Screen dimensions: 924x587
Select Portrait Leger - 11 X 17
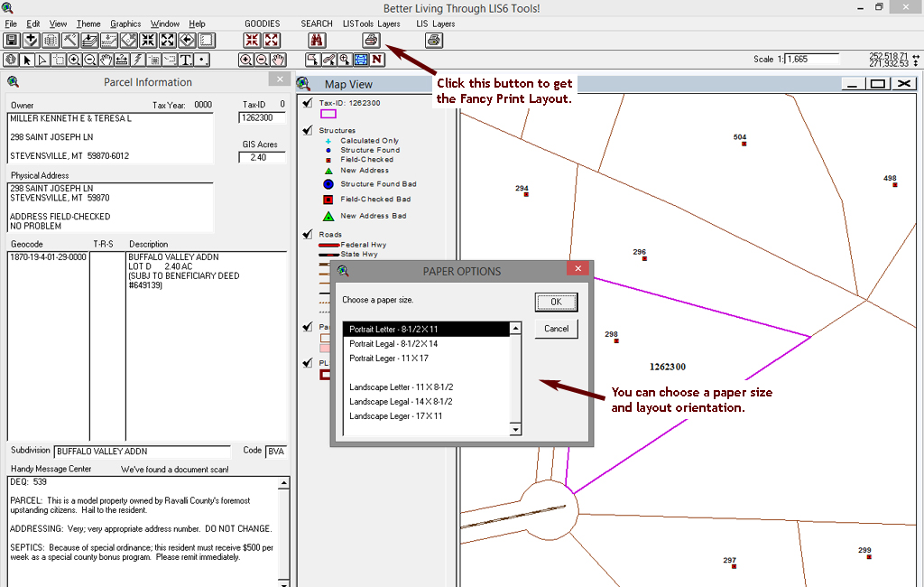coord(426,359)
